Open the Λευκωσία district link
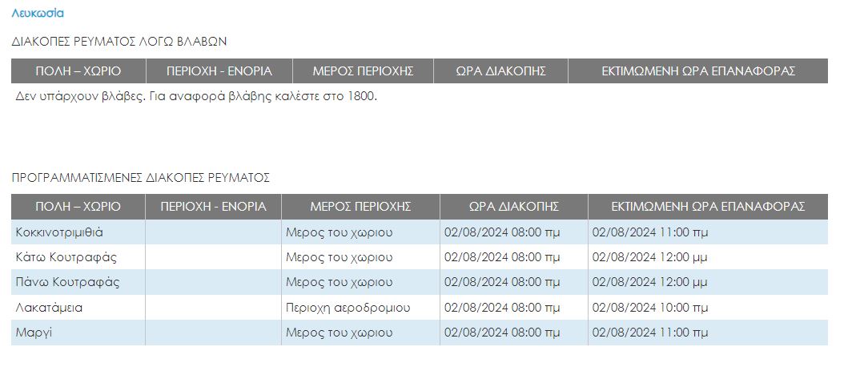The height and width of the screenshot is (383, 868). pyautogui.click(x=37, y=14)
